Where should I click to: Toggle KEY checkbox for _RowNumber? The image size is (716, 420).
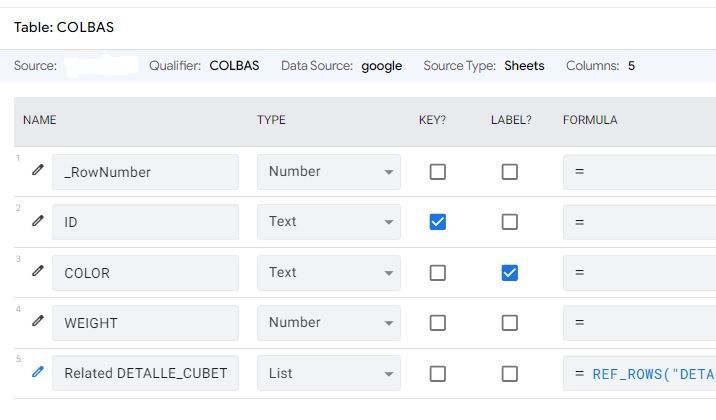437,172
